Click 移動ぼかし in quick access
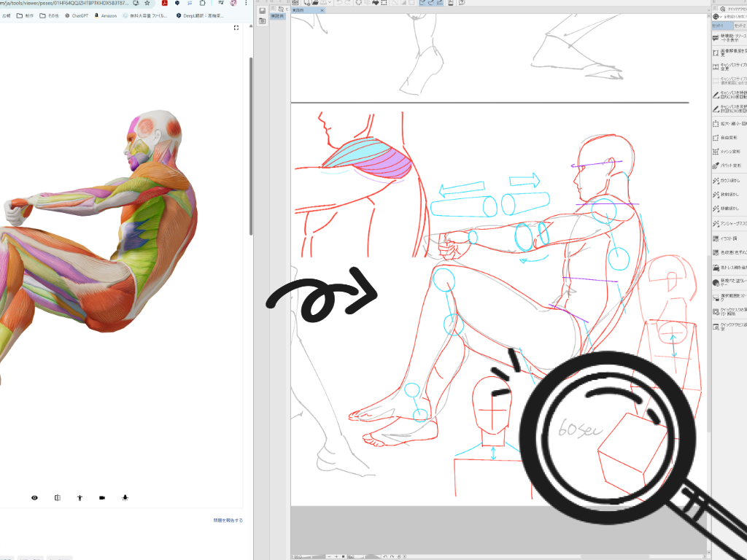Screen dimensions: 747x560 (729, 208)
